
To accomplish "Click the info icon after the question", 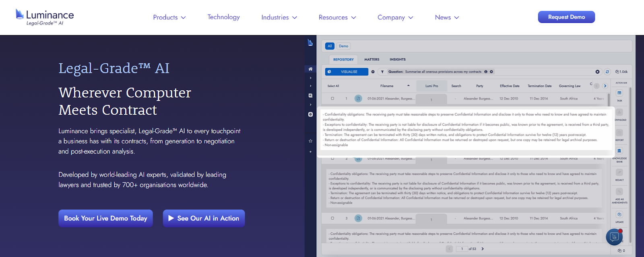I will 486,72.
